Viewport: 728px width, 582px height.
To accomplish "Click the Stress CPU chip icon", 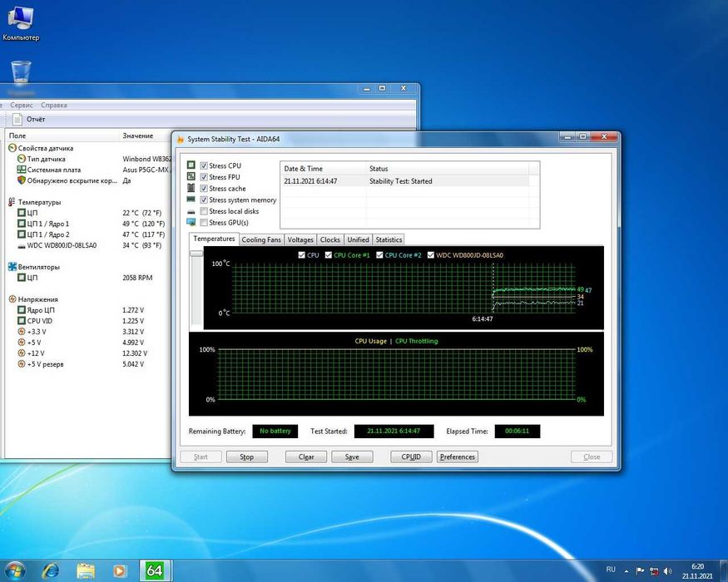I will click(191, 165).
